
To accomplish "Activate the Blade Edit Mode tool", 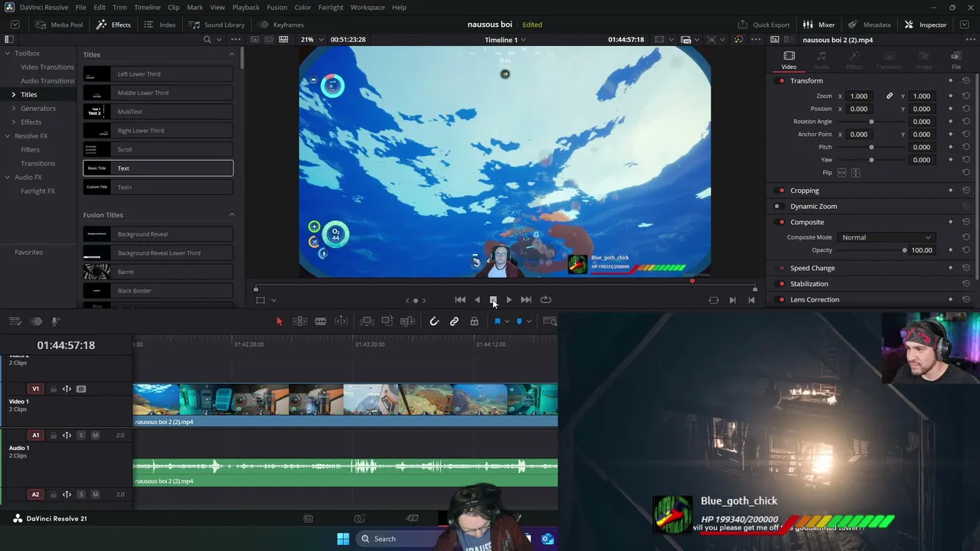I will pyautogui.click(x=321, y=321).
